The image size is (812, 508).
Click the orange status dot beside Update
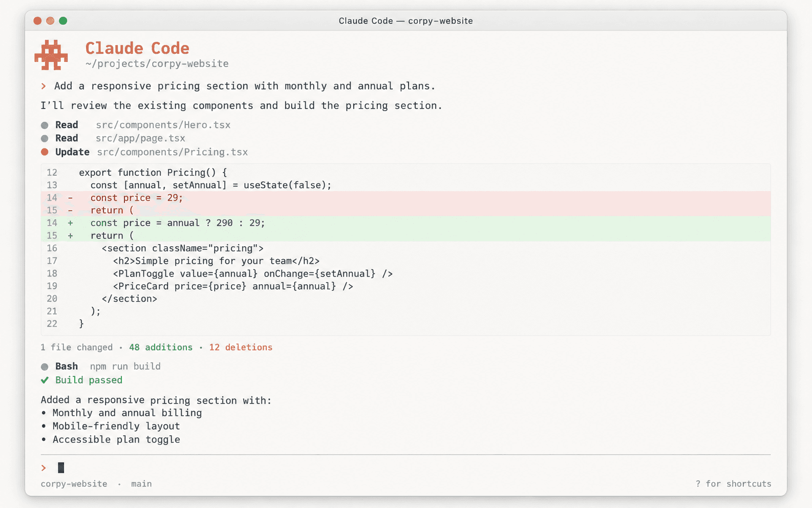45,152
